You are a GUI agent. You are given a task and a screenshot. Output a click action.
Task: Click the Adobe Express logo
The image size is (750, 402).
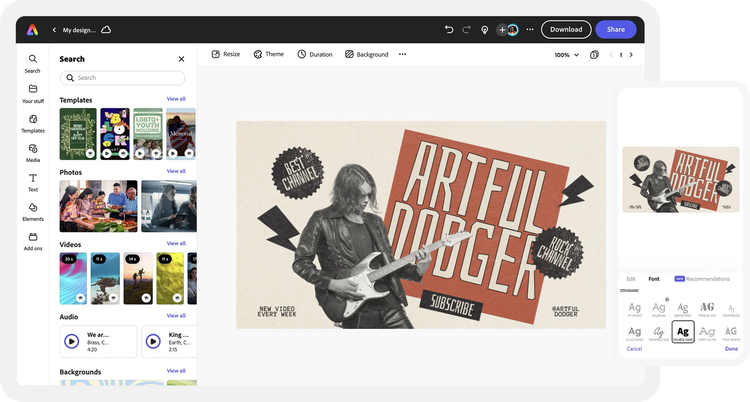coord(32,30)
